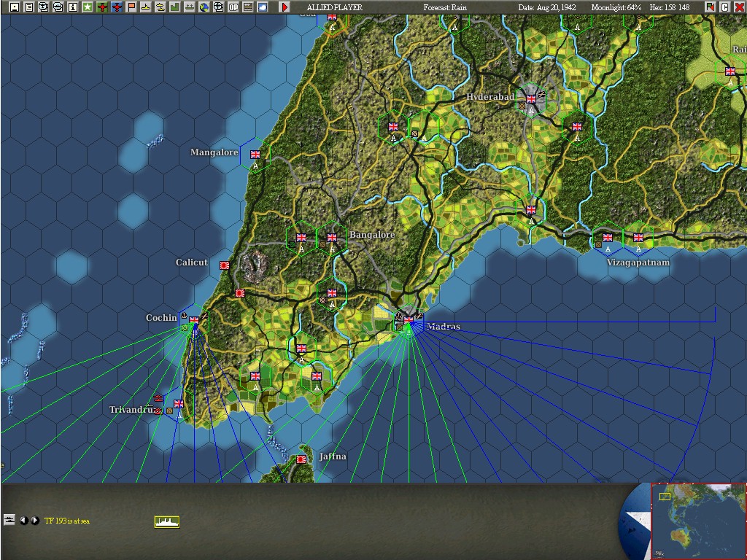Screen dimensions: 747x560
Task: Select British flag directly above Vizagapatnam label
Action: 638,237
